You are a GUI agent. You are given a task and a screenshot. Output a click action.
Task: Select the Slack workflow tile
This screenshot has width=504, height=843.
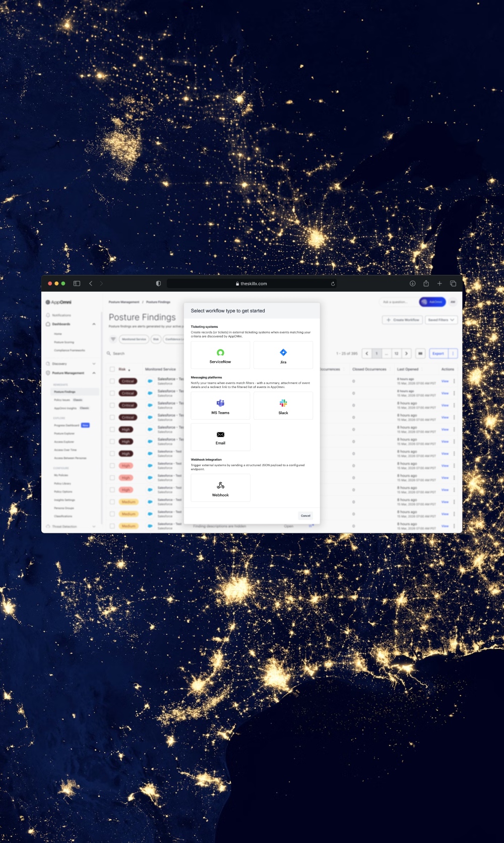point(283,406)
